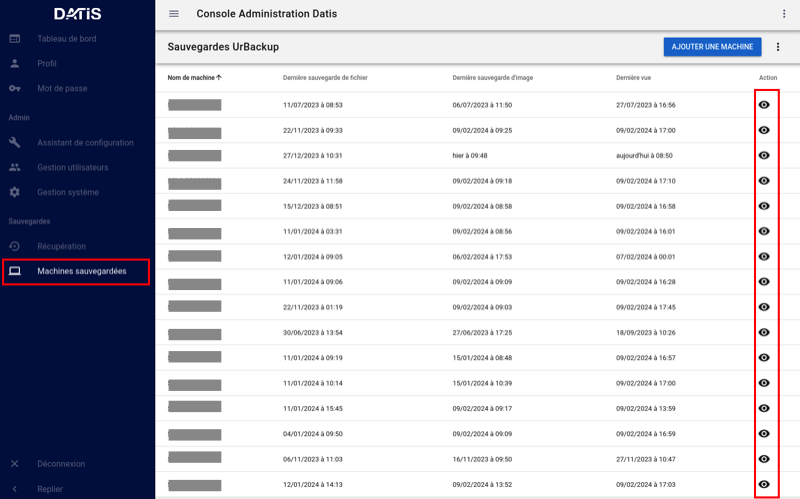Sort by Dernière sauvegarde d'image column

tap(492, 78)
